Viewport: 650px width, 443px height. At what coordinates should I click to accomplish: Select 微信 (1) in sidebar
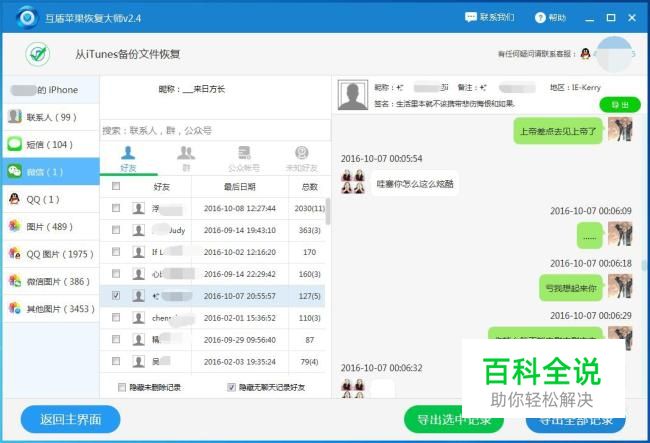pyautogui.click(x=51, y=172)
